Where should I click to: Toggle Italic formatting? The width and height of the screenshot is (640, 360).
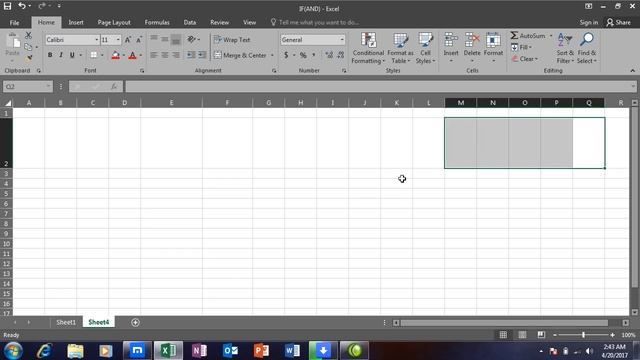61,55
